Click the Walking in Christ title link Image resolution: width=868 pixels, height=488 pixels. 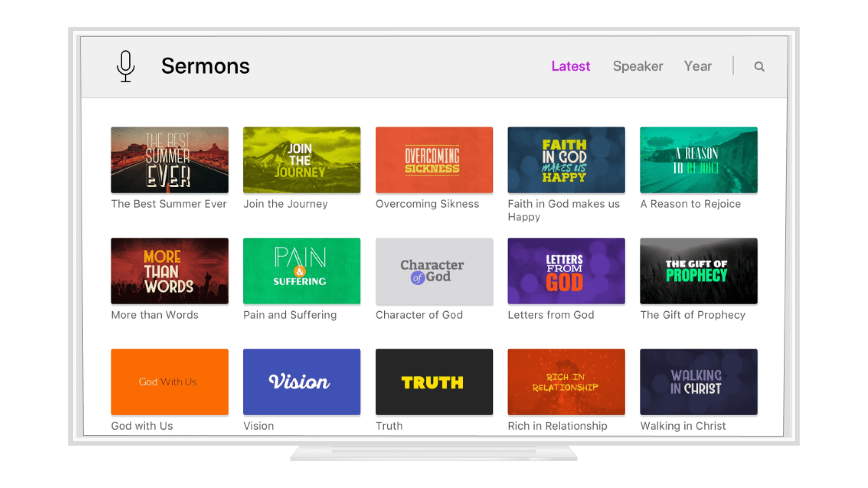click(683, 425)
